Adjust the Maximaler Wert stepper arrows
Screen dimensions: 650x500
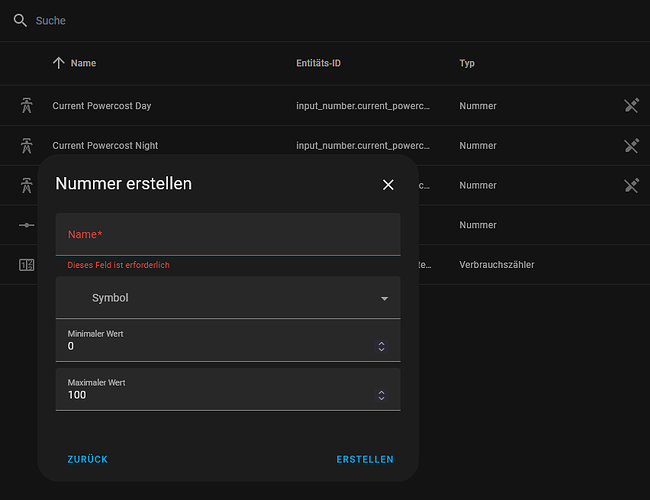(x=381, y=395)
